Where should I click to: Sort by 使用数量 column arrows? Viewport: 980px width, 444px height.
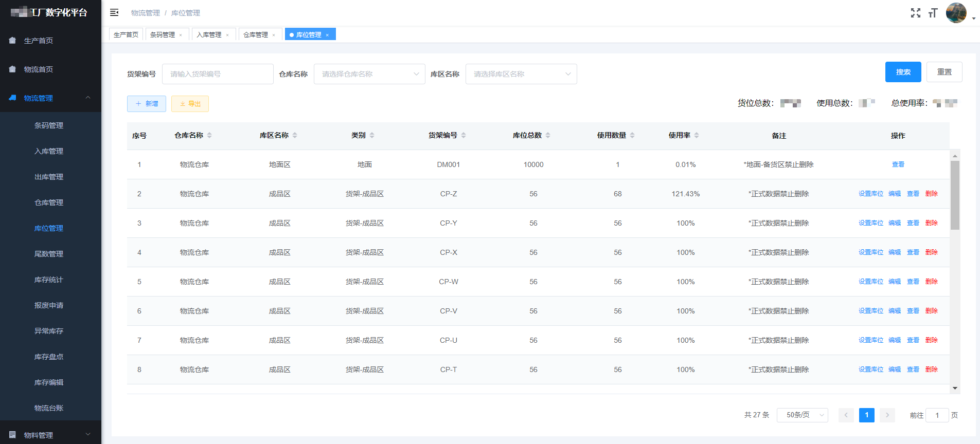[x=632, y=135]
